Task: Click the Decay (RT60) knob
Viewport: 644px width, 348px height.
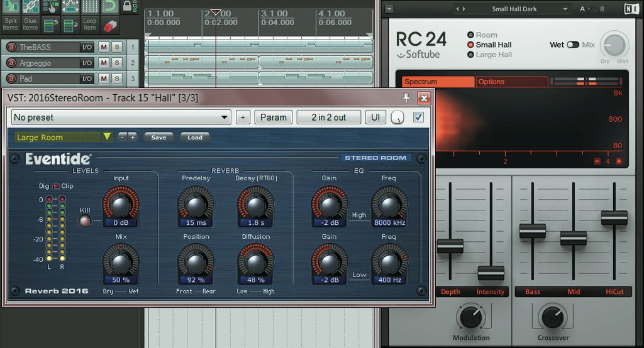Action: click(255, 204)
